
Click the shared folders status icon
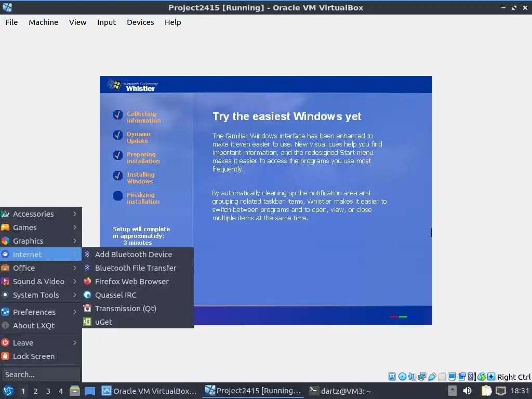pyautogui.click(x=442, y=377)
